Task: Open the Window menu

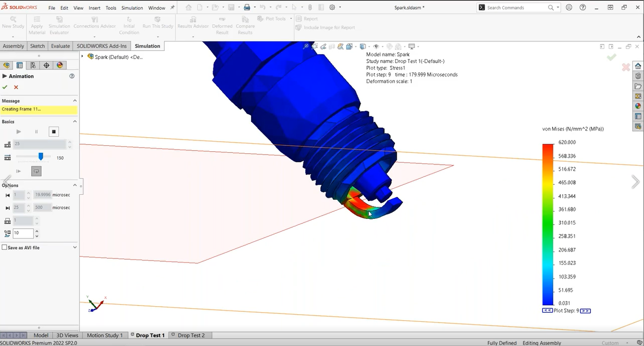Action: coord(157,8)
